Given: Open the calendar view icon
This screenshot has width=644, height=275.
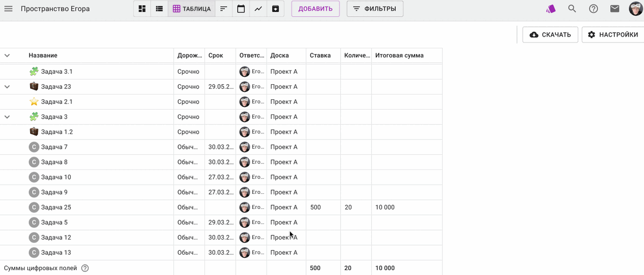Looking at the screenshot, I should click(241, 9).
